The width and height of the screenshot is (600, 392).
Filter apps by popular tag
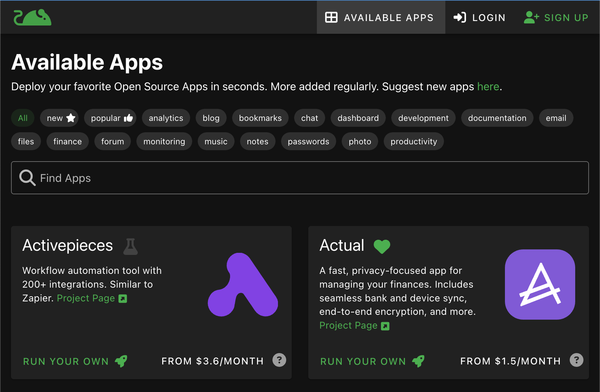pos(110,118)
